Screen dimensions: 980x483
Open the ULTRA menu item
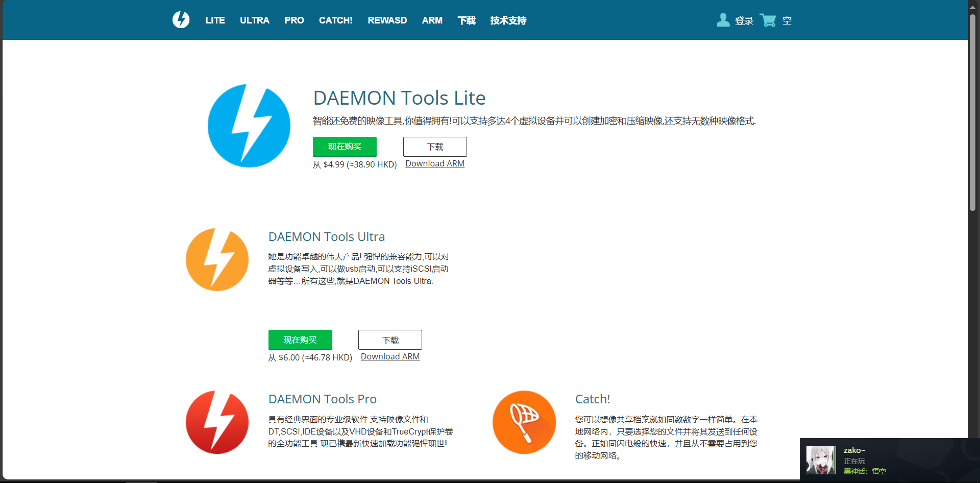click(x=255, y=20)
